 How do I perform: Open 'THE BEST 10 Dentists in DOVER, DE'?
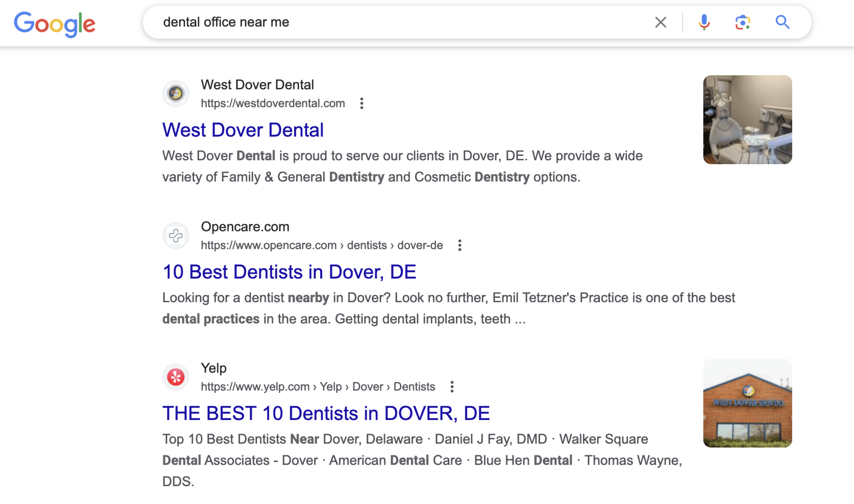[326, 413]
